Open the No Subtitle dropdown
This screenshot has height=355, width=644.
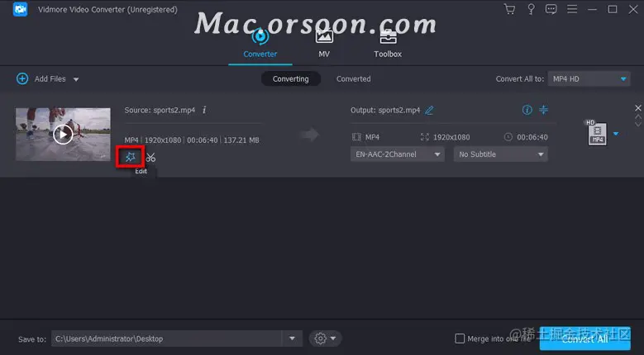[x=501, y=154]
